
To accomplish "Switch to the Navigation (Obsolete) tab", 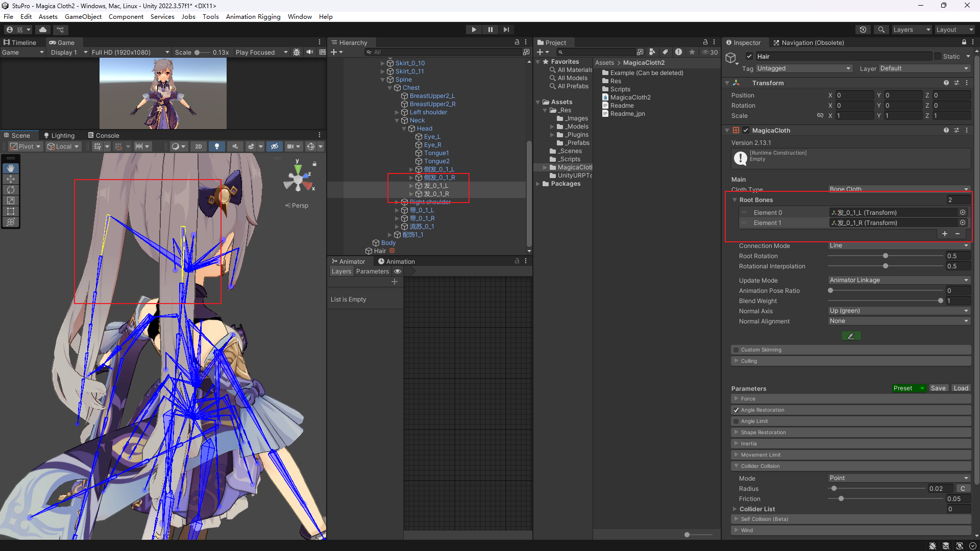I will tap(808, 43).
